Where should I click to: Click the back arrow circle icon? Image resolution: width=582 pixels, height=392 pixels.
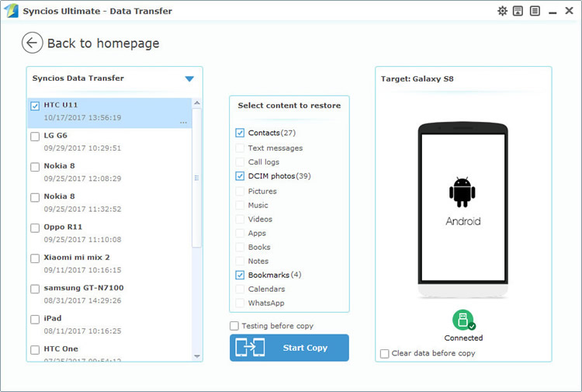[32, 43]
